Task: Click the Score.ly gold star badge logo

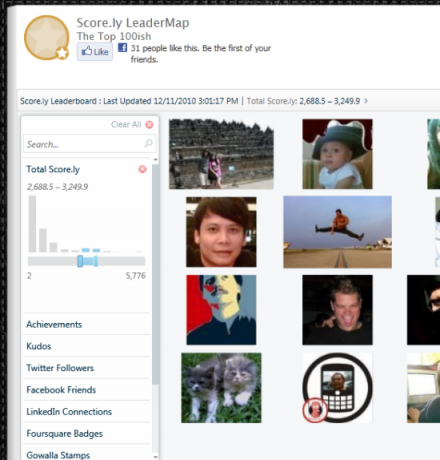Action: [47, 38]
